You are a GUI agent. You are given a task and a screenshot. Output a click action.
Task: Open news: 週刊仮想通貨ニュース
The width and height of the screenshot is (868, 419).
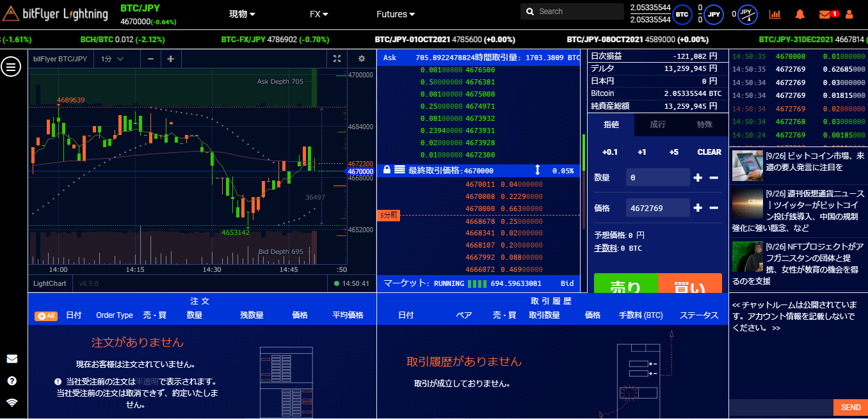pos(799,210)
